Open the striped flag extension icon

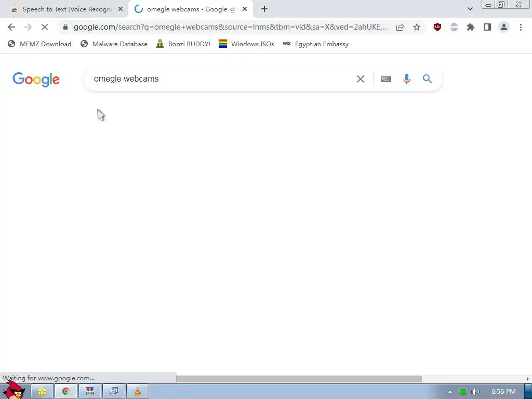454,27
